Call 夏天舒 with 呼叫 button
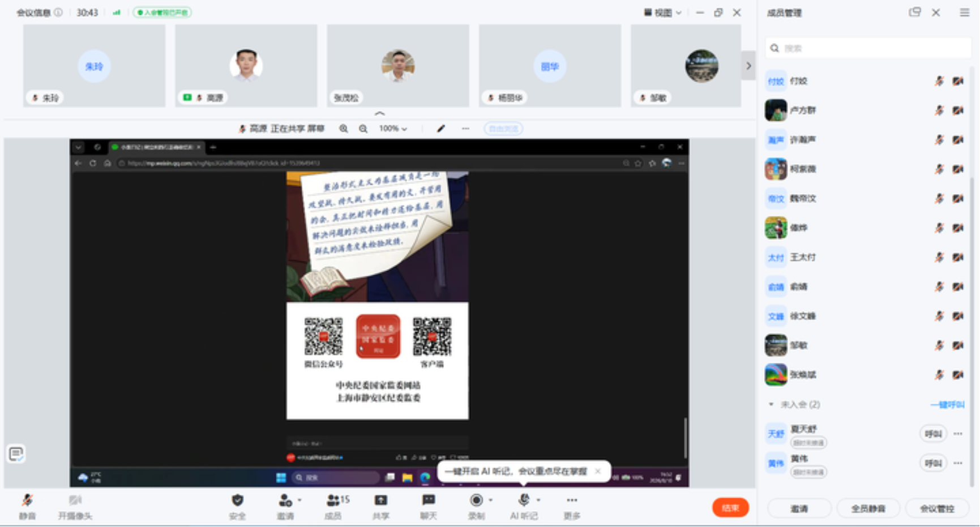 933,434
